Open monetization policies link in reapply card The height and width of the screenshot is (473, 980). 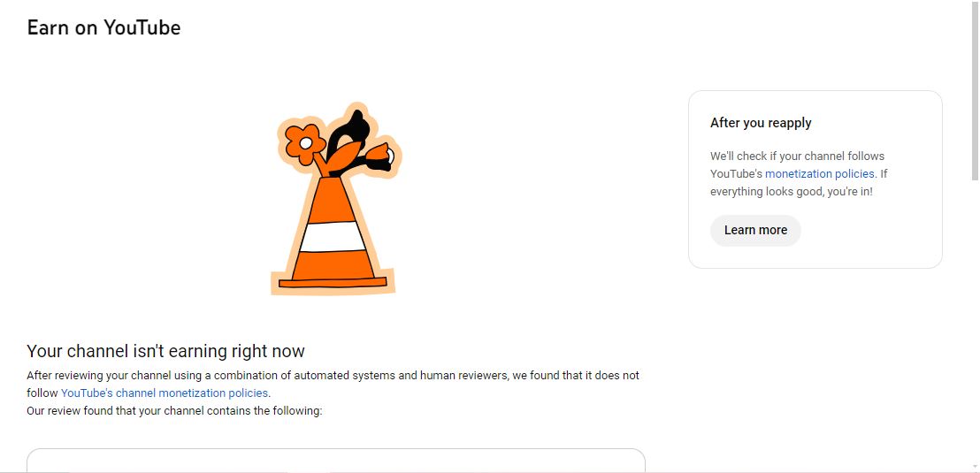(819, 173)
